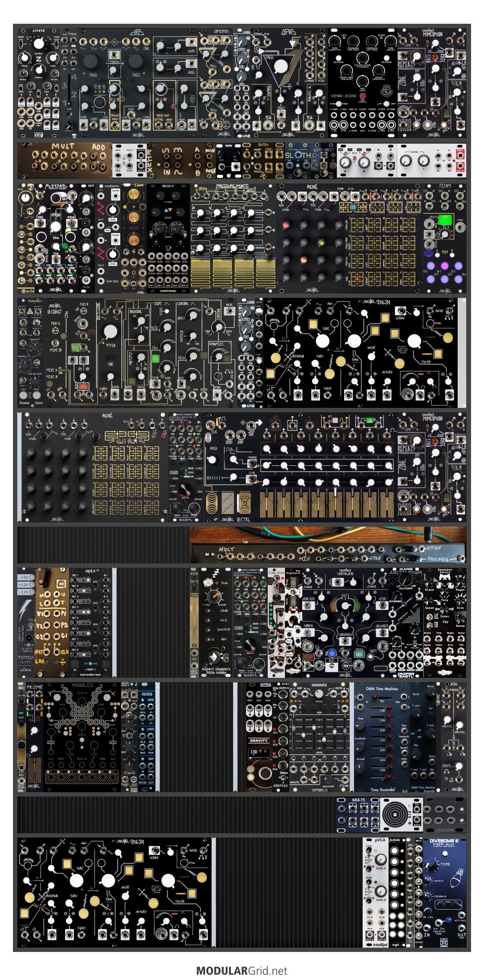
Task: Select the Mimeophon beside the Veno-Echo
Action: tap(432, 83)
